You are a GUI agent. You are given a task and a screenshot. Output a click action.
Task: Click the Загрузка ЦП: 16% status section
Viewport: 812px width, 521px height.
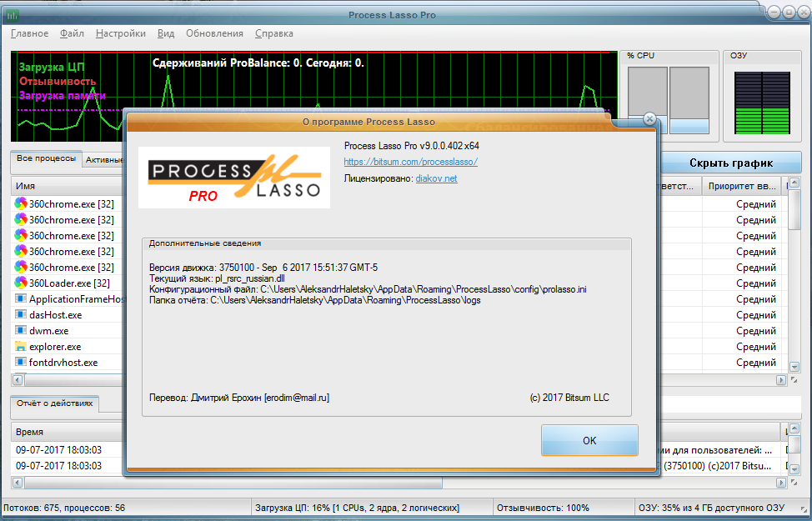[358, 508]
